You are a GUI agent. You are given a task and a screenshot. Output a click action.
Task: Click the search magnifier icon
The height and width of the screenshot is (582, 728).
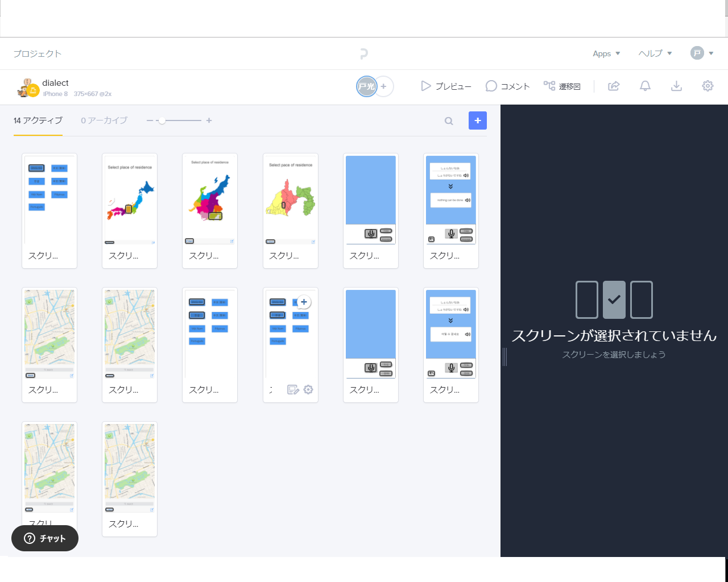[449, 121]
